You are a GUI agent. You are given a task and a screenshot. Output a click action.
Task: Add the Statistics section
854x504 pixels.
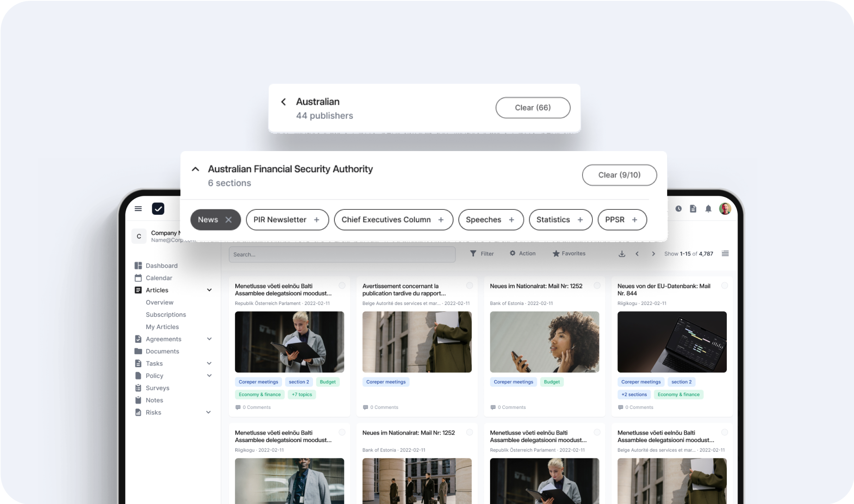coord(580,220)
